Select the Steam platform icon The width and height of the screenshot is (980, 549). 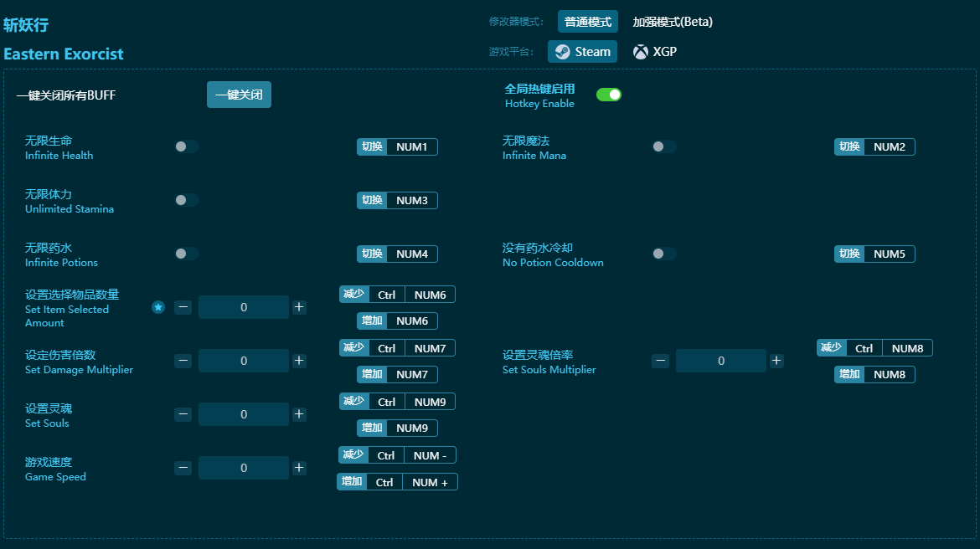(x=562, y=52)
